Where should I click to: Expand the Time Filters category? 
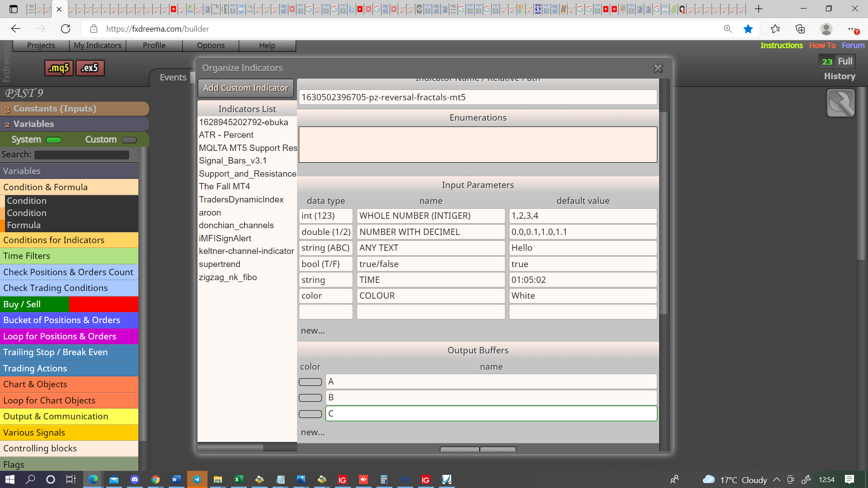coord(69,256)
